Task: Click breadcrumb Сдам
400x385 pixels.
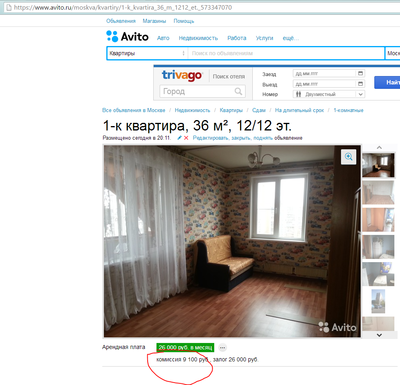Action: [259, 110]
